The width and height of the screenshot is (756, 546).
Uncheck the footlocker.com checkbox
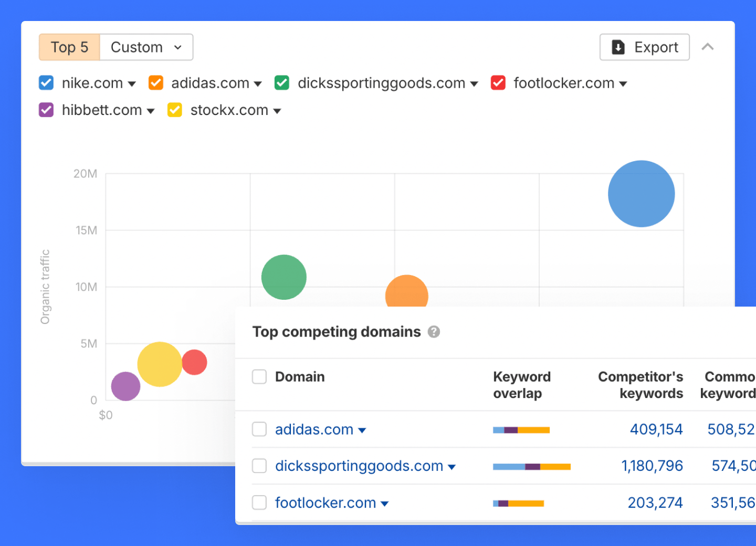(x=498, y=82)
